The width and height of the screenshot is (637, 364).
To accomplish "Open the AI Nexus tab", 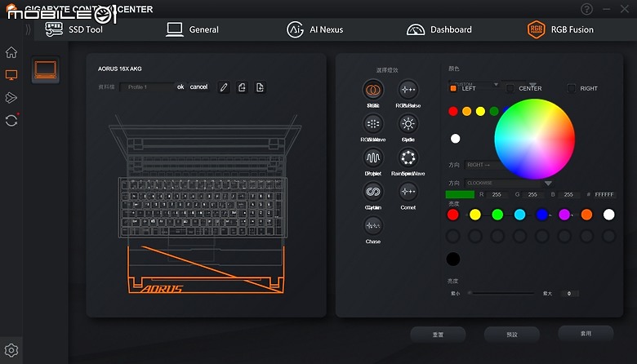I will (315, 29).
